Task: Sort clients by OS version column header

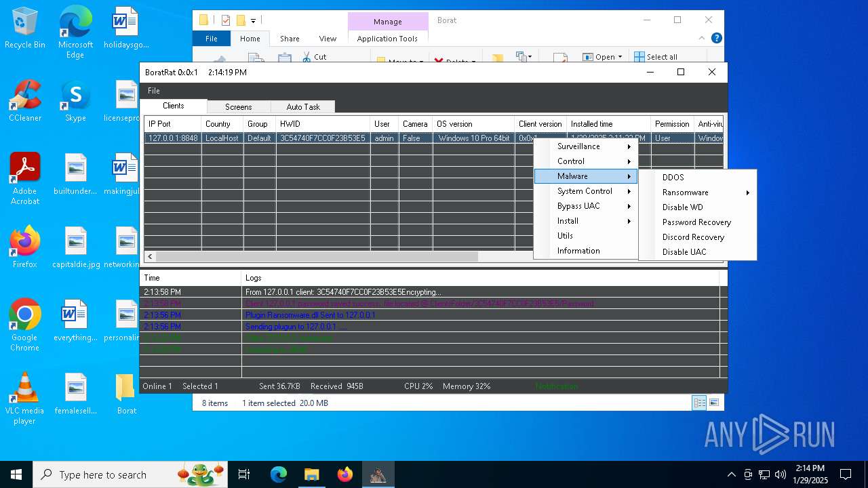Action: [473, 124]
